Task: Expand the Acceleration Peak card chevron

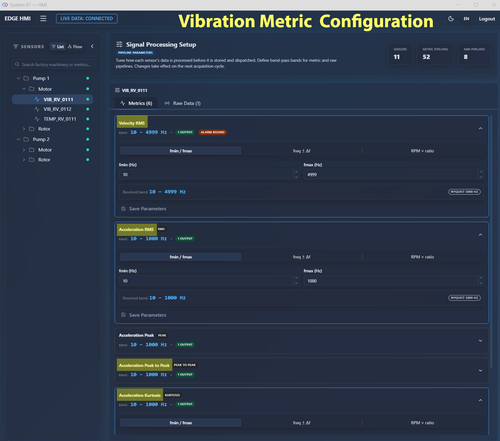Action: click(x=480, y=341)
